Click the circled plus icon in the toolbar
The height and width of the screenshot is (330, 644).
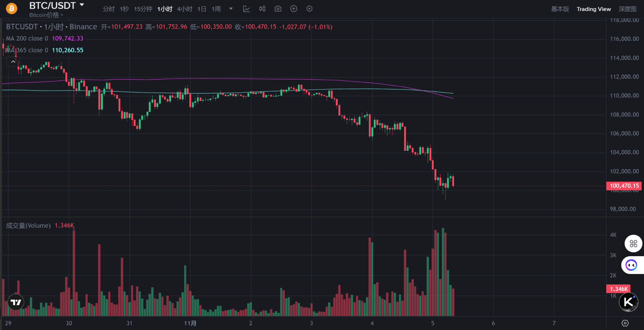(x=294, y=8)
